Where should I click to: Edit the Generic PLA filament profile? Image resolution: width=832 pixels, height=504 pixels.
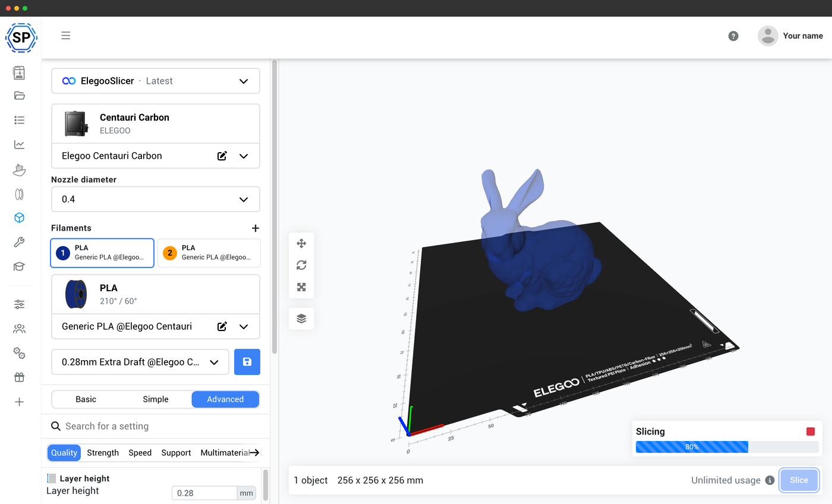(222, 326)
